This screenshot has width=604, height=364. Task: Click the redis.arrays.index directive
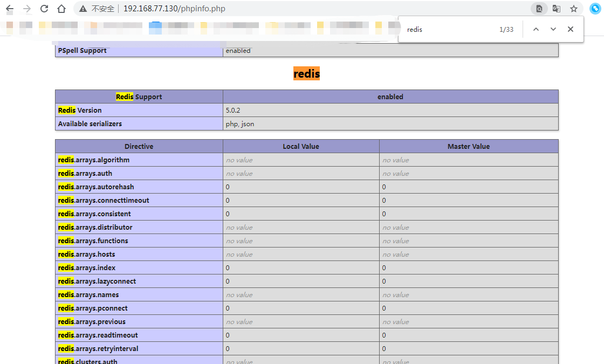(87, 267)
